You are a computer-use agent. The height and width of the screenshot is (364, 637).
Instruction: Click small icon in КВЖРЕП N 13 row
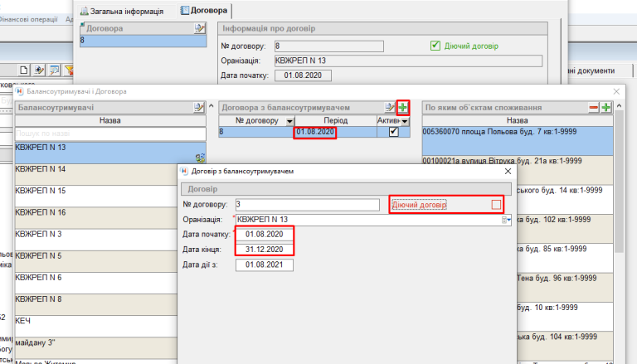coord(199,158)
